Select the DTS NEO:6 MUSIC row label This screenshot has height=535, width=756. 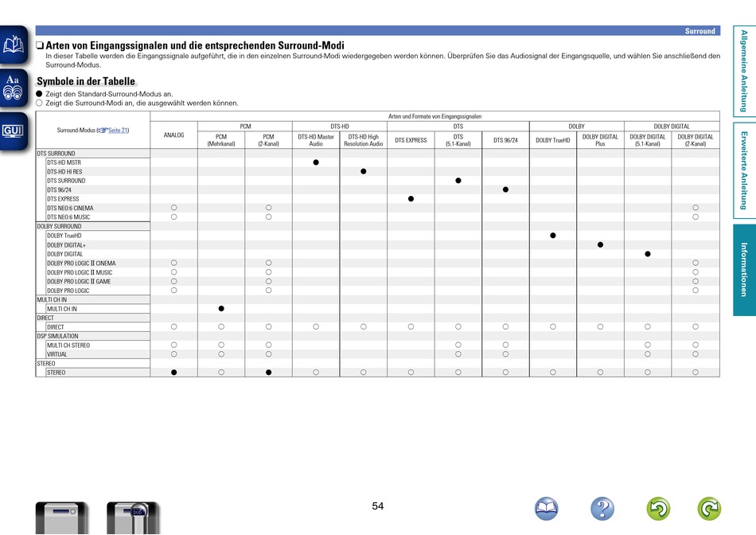(68, 217)
